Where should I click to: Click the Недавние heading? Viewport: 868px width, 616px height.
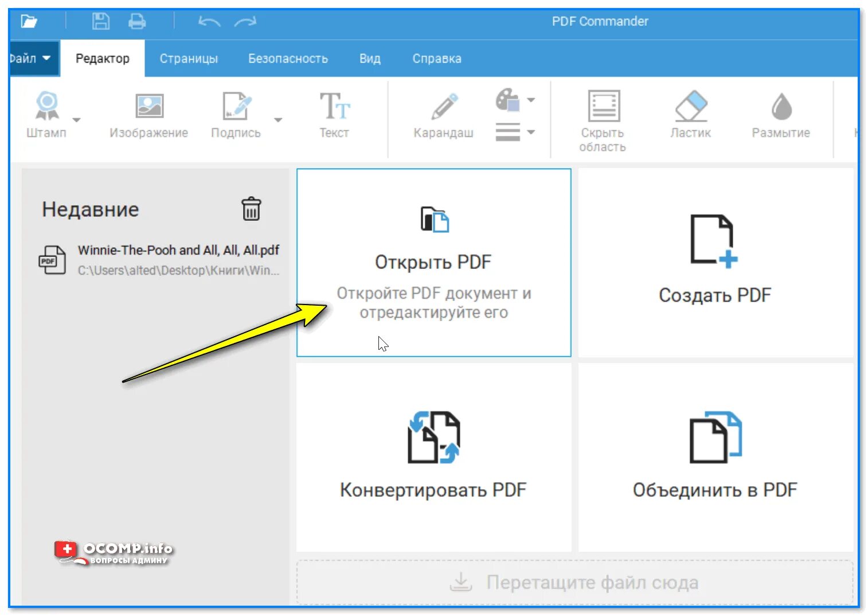tap(91, 209)
